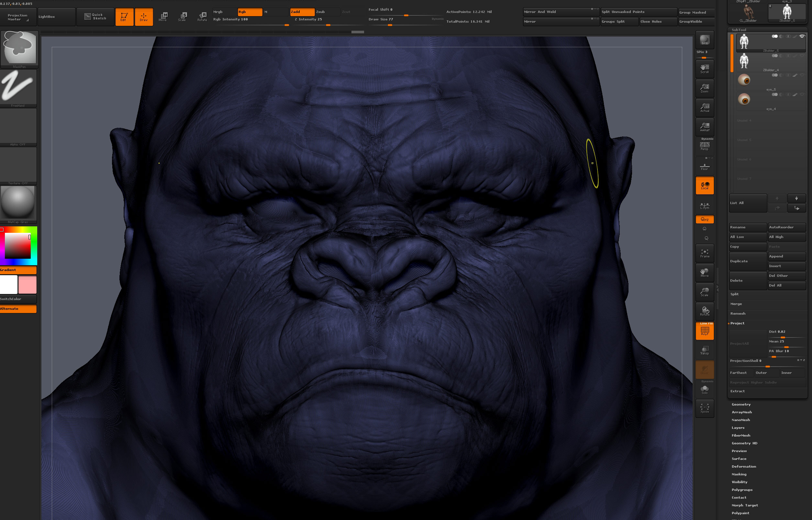
Task: Click the Rotate view icon in right shelf
Action: tap(705, 311)
